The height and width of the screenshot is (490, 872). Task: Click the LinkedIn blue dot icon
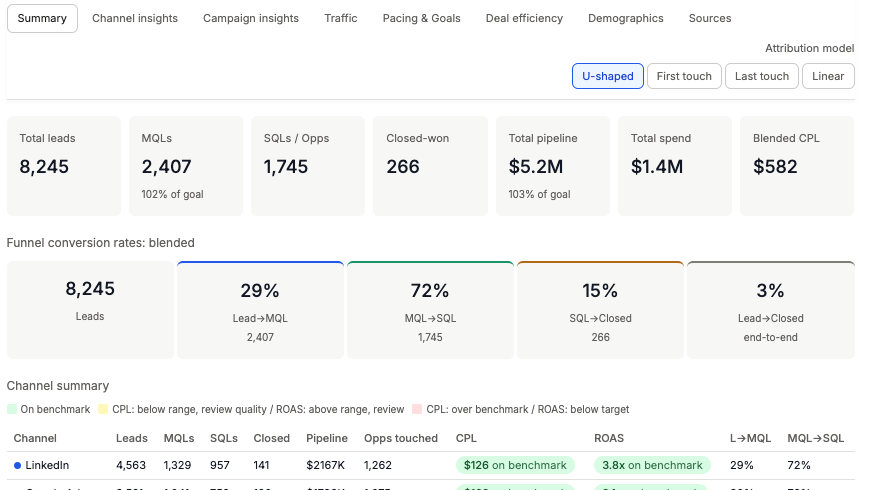[17, 466]
